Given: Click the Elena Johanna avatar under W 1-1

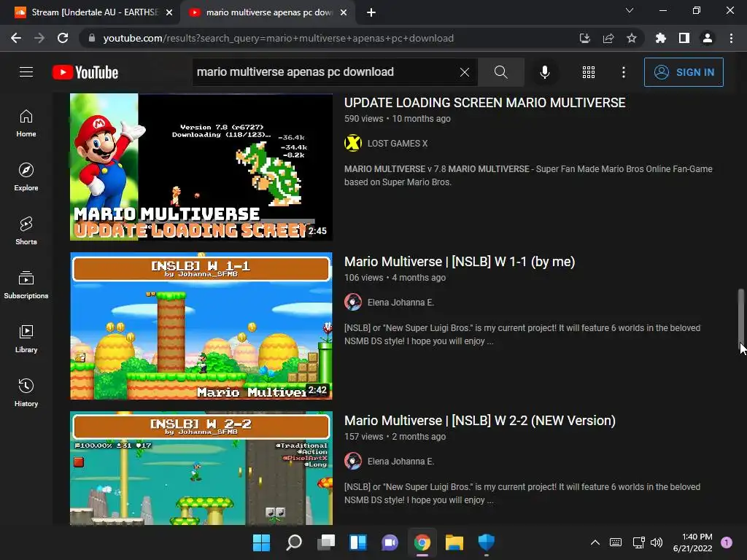Looking at the screenshot, I should (x=353, y=303).
